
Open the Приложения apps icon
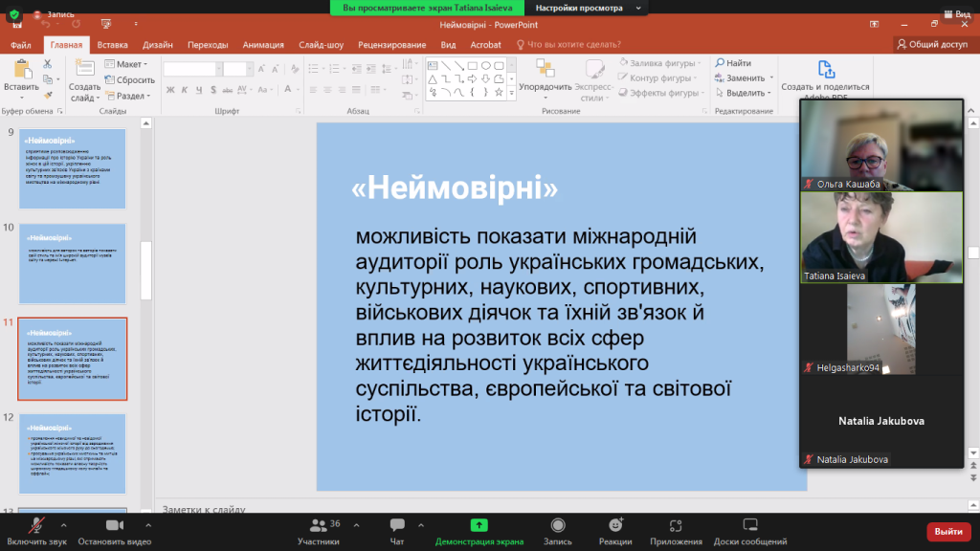click(676, 525)
